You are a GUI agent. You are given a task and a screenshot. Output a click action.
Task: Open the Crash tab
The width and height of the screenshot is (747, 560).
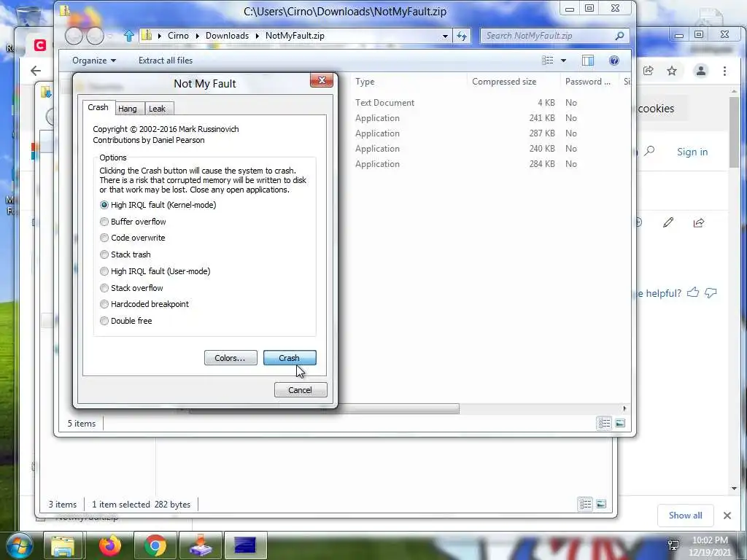pos(98,107)
